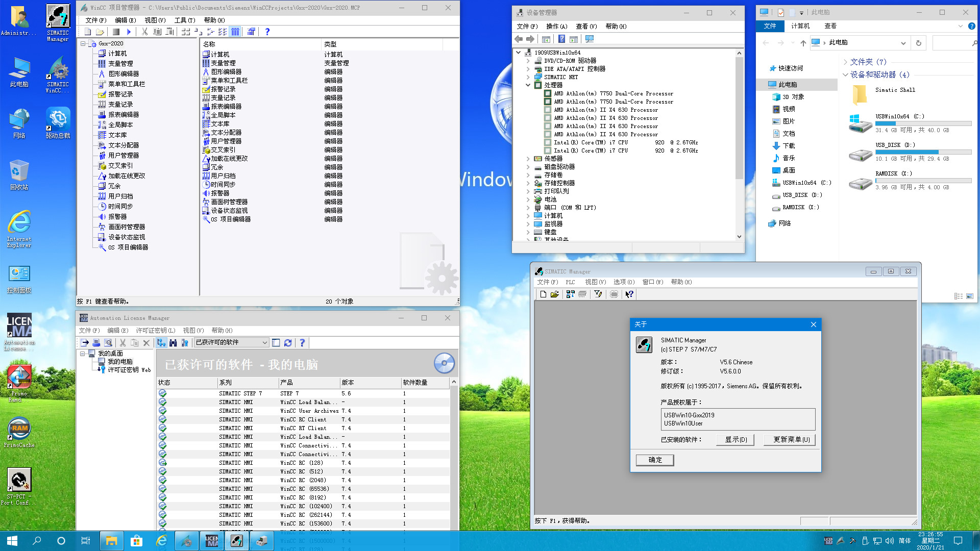Click the help icon in Device Manager toolbar
The width and height of the screenshot is (980, 551).
(x=561, y=39)
